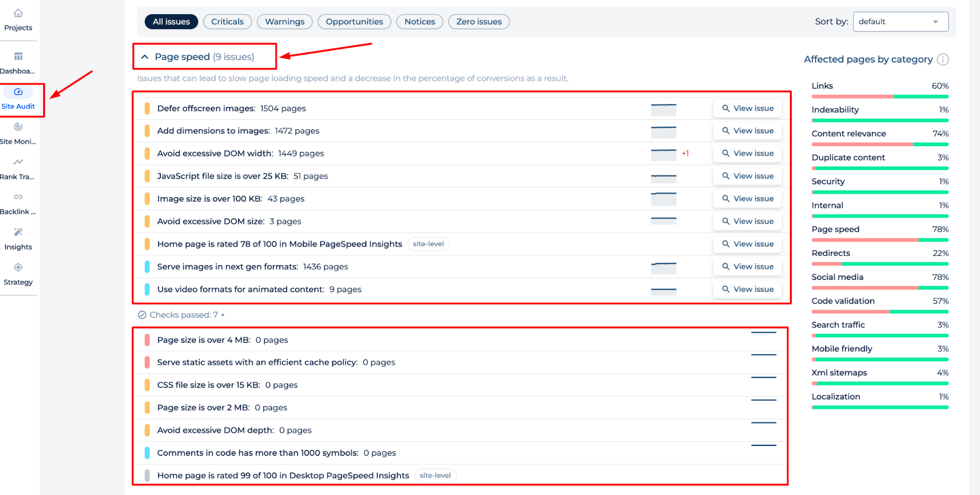Click the site-level tag on the Mobile PageSpeed row
The width and height of the screenshot is (980, 495).
tap(428, 244)
